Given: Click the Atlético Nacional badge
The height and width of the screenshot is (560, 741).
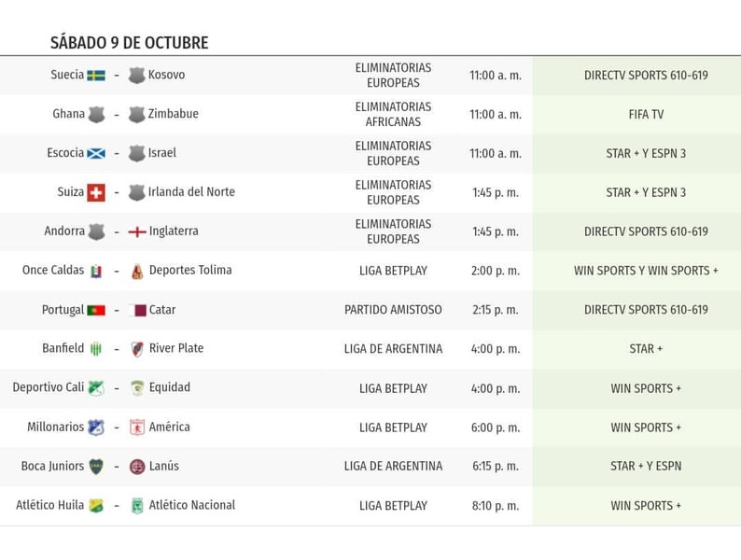Looking at the screenshot, I should 137,506.
